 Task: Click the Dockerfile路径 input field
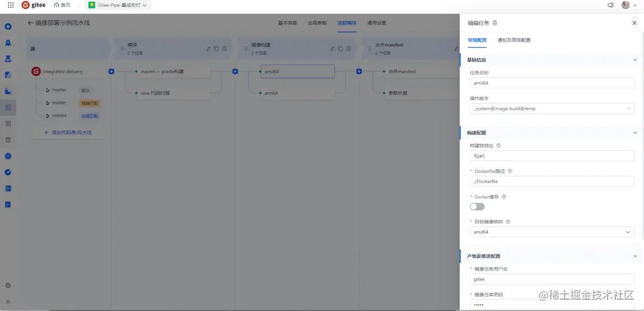(552, 181)
